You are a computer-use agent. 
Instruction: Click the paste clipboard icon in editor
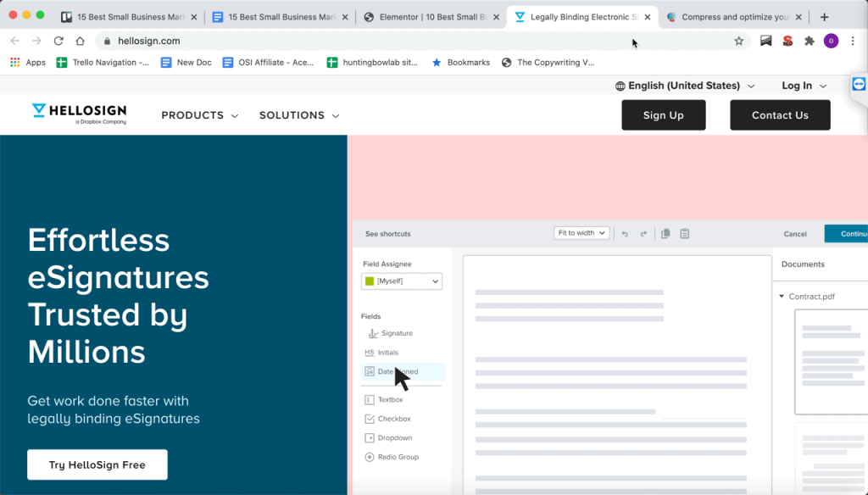pos(685,234)
